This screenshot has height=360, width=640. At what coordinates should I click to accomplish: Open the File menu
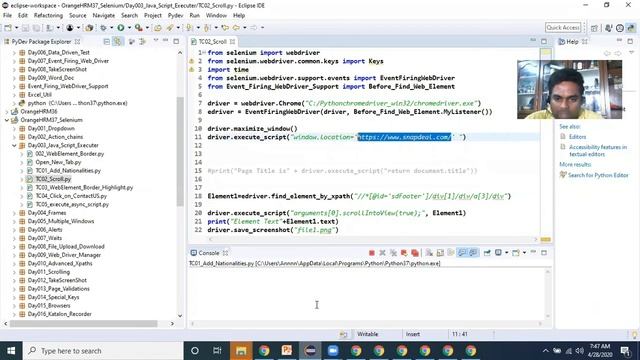(x=7, y=16)
